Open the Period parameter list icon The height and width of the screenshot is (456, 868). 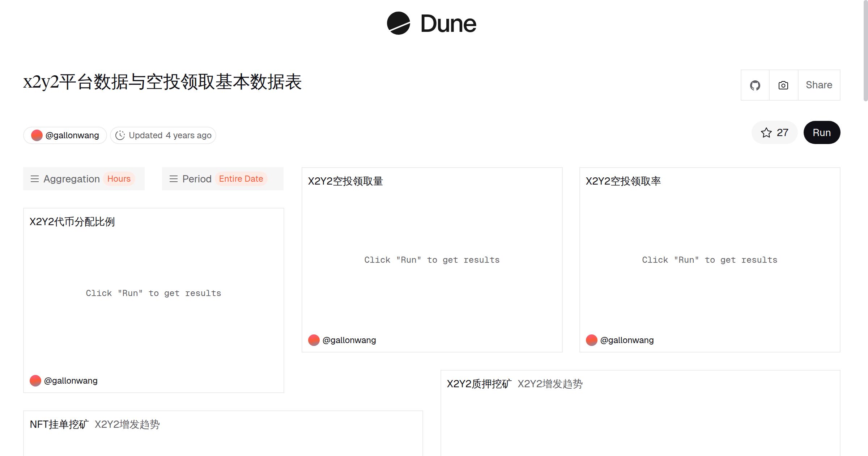pos(174,179)
